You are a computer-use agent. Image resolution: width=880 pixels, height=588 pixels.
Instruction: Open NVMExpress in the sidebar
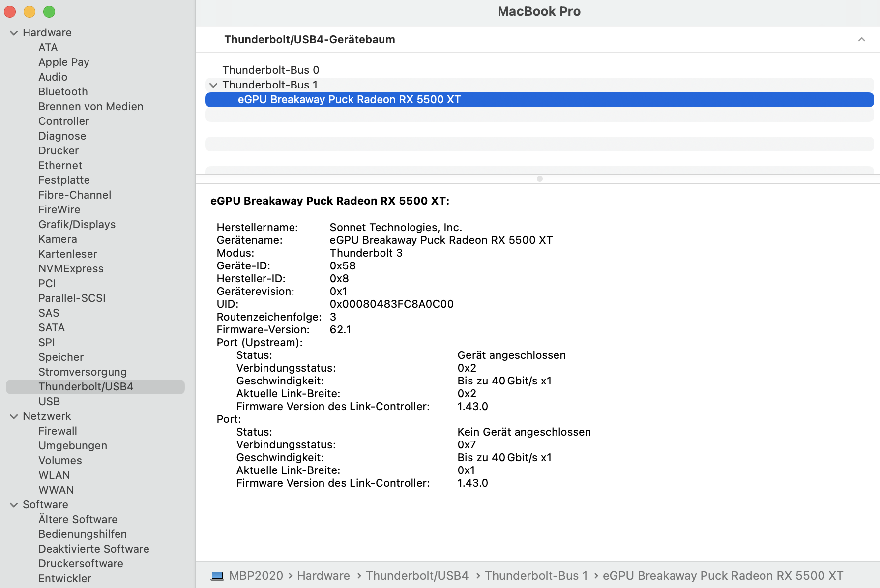click(x=71, y=269)
